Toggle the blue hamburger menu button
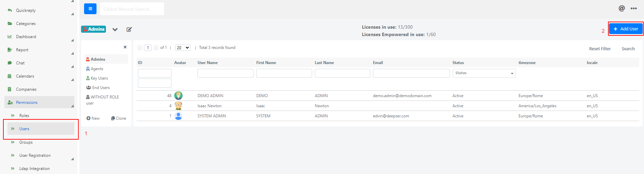Viewport: 644px width, 174px height. (90, 9)
